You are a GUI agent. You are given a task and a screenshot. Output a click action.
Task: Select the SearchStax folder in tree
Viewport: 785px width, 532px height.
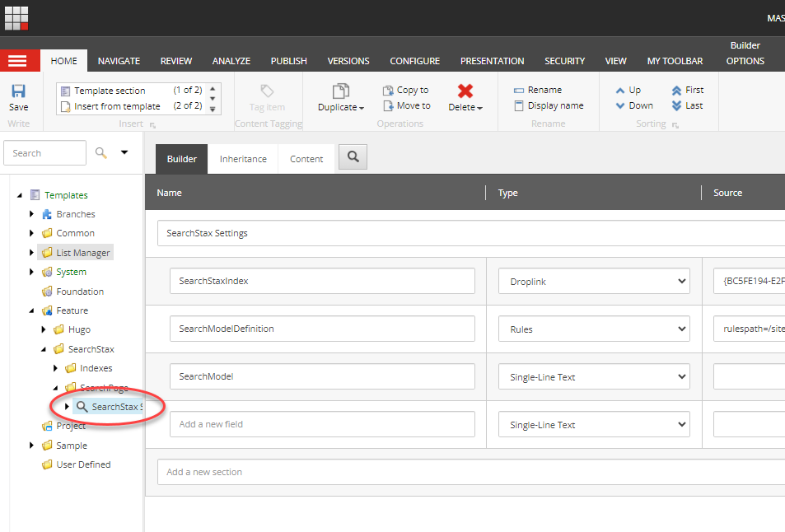[x=91, y=349]
